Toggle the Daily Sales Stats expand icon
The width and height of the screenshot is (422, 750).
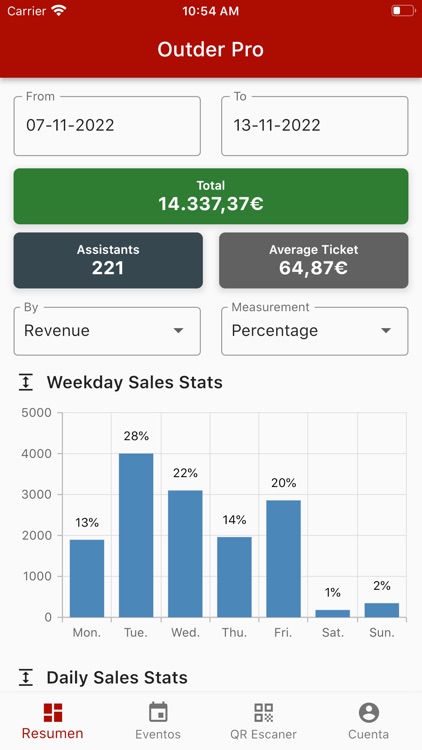point(26,678)
